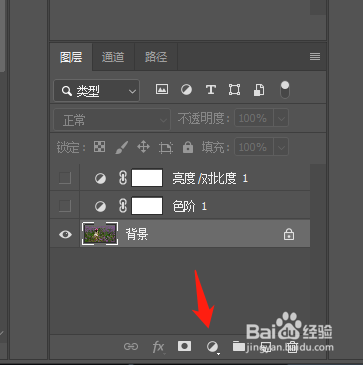Select mask thumbnail of 亮度/对比度 1 layer
The height and width of the screenshot is (365, 363).
[x=147, y=178]
